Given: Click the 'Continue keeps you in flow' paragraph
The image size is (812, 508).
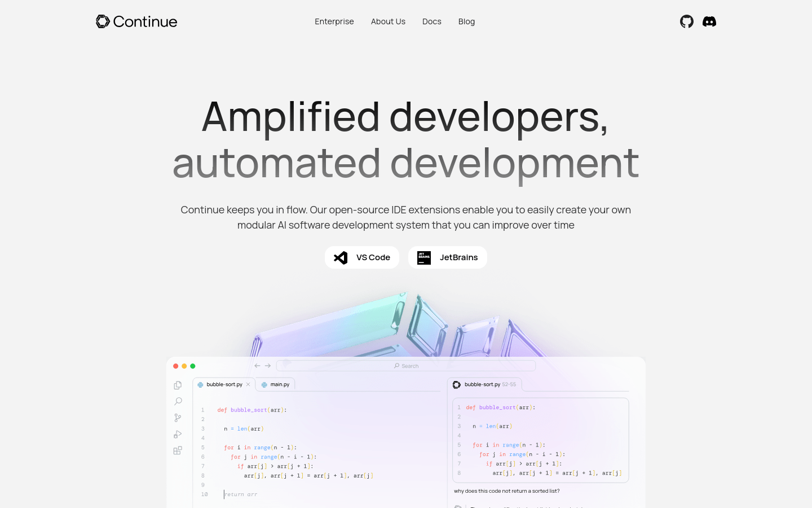Looking at the screenshot, I should (x=406, y=217).
